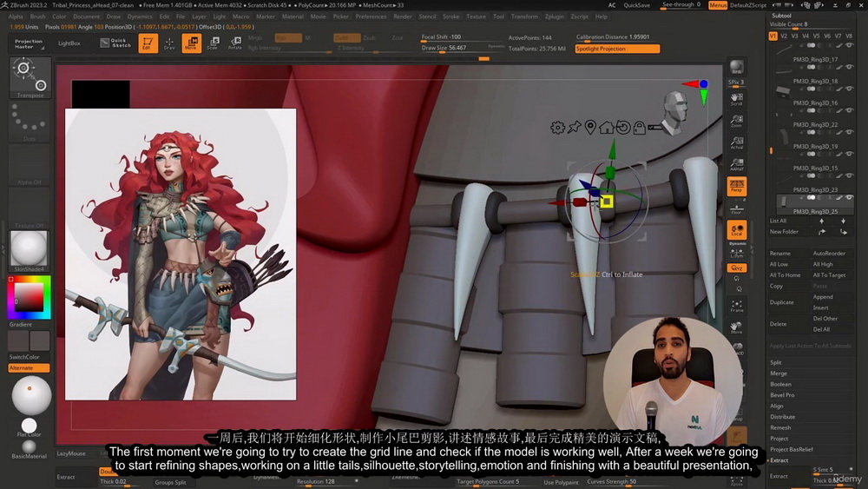Viewport: 868px width, 489px height.
Task: Open the Texture menu
Action: [x=476, y=17]
